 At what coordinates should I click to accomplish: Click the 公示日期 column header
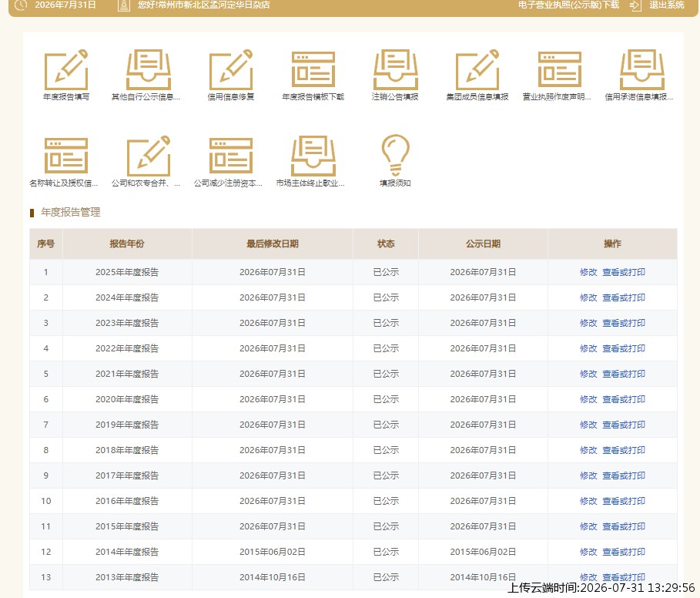coord(483,244)
